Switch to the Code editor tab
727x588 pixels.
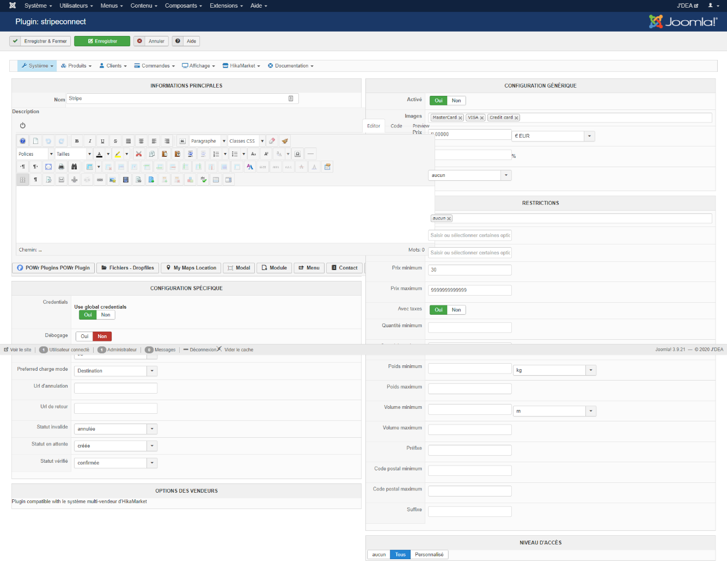tap(396, 126)
